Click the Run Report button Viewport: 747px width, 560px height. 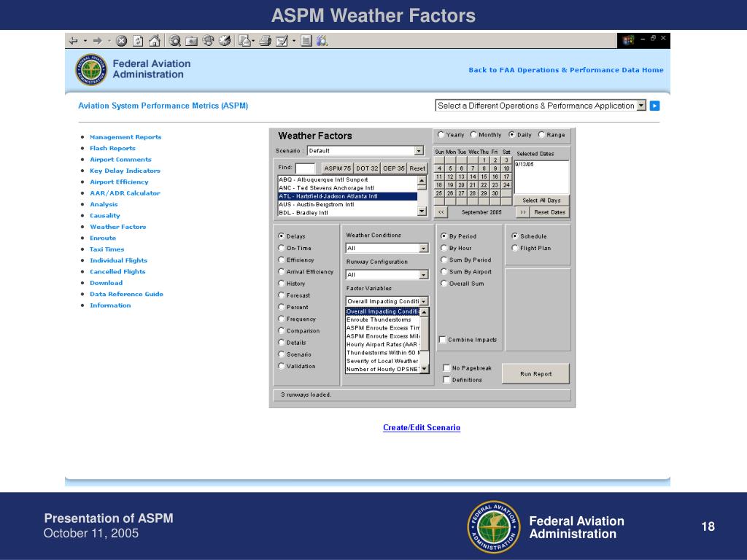pos(535,374)
